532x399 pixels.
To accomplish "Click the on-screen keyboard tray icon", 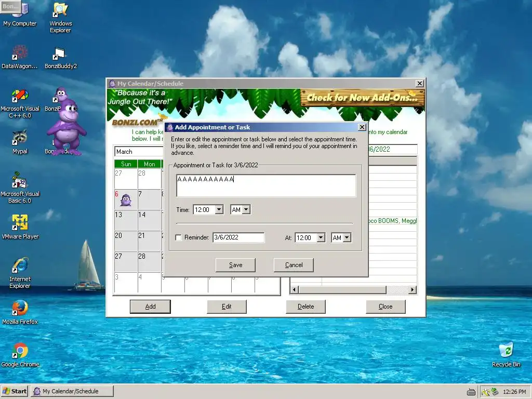I will (x=471, y=392).
